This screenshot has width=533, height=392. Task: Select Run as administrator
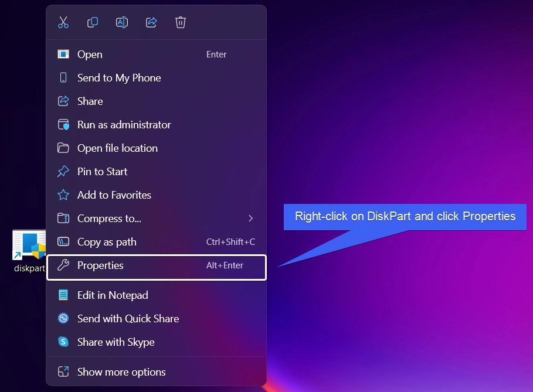[157, 125]
